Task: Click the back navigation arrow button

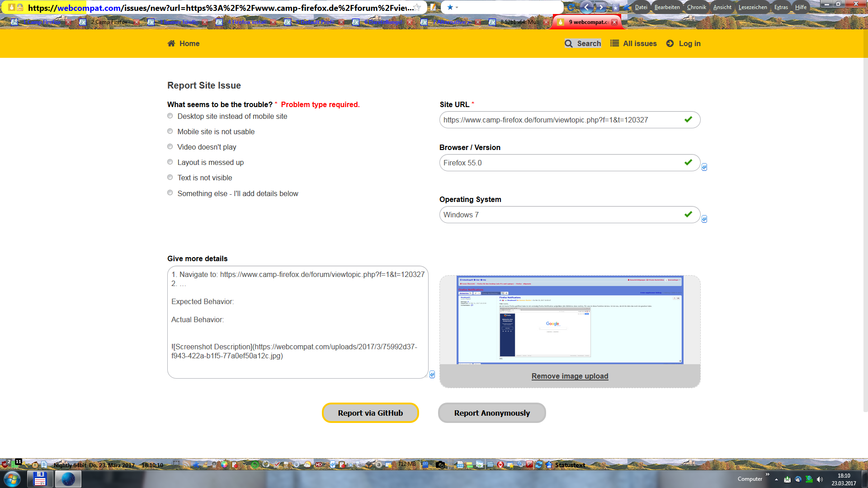Action: tap(587, 7)
